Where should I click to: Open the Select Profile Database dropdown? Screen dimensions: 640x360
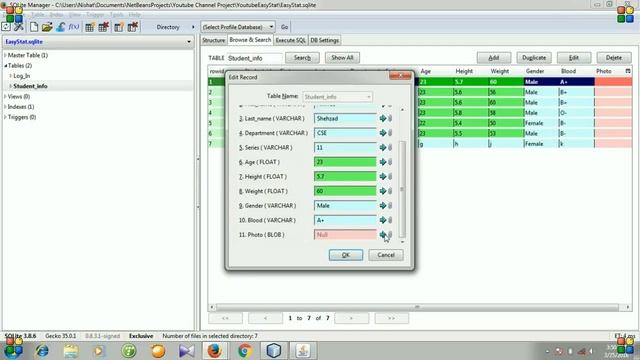pyautogui.click(x=238, y=27)
